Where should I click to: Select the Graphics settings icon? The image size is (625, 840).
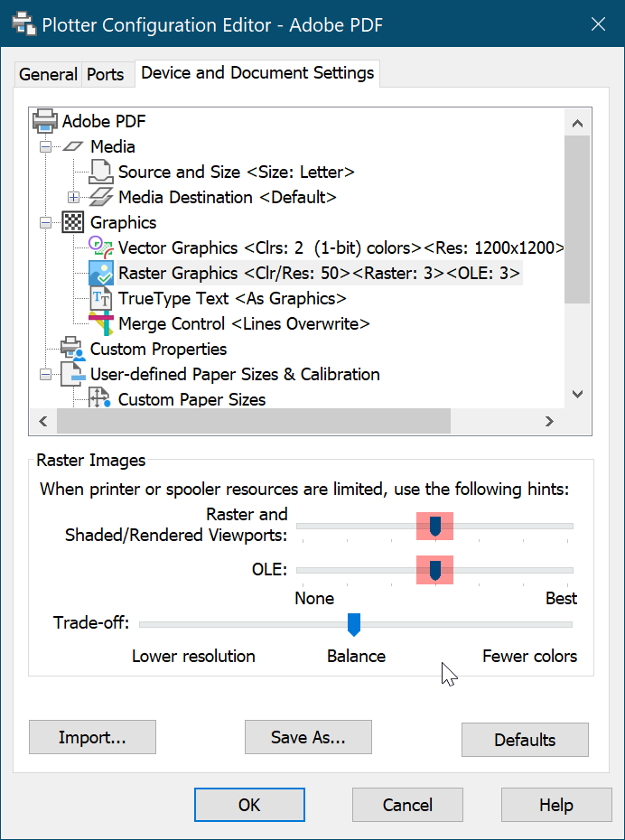coord(72,222)
